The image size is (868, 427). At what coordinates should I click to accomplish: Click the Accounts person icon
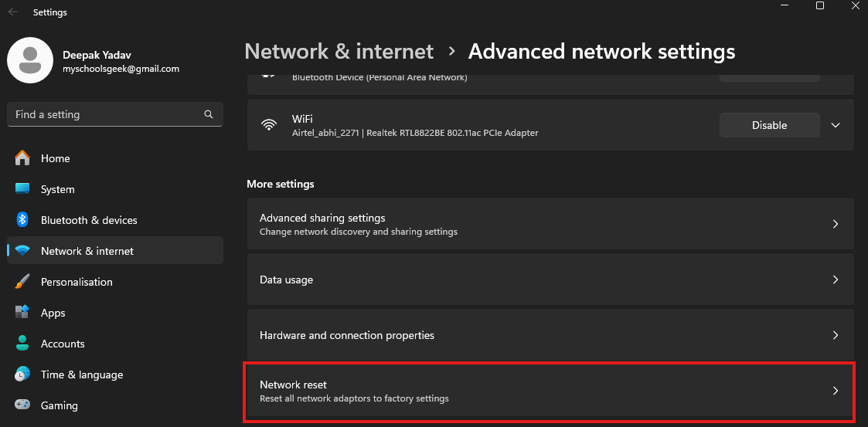click(22, 344)
